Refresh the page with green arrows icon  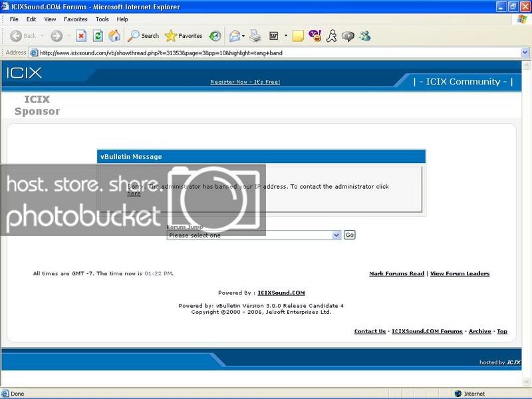coord(98,36)
